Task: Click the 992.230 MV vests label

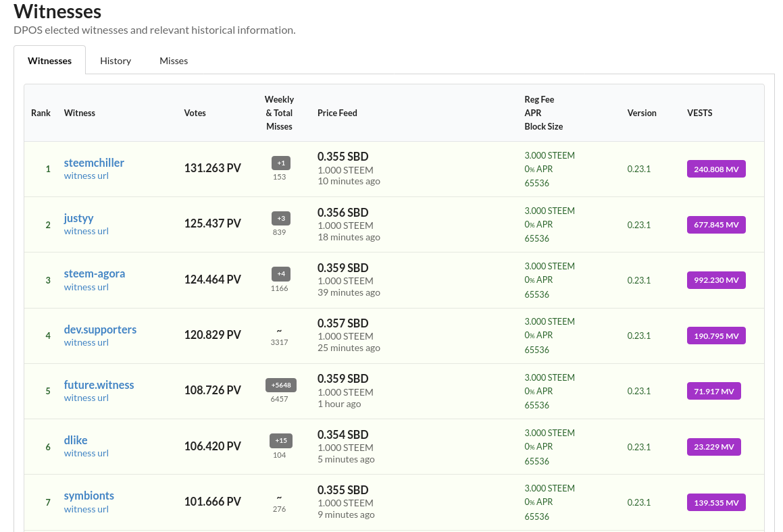Action: click(716, 280)
